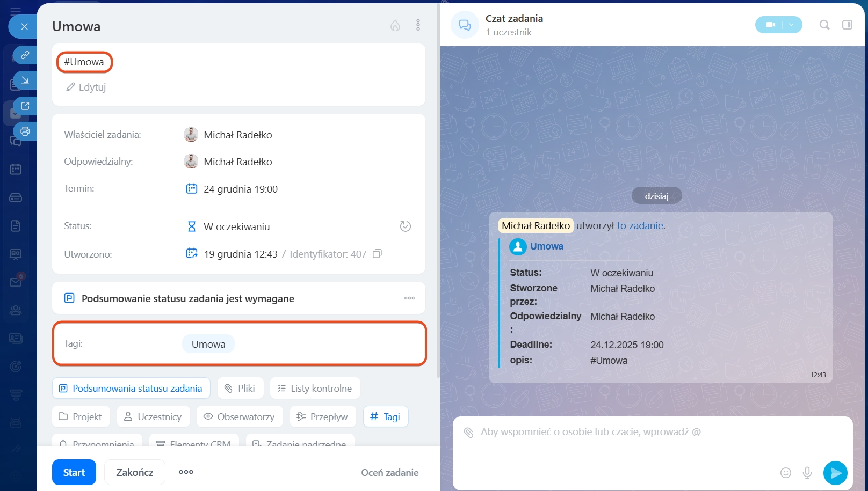This screenshot has width=868, height=491.
Task: Click the Umowa tag chip
Action: 208,344
